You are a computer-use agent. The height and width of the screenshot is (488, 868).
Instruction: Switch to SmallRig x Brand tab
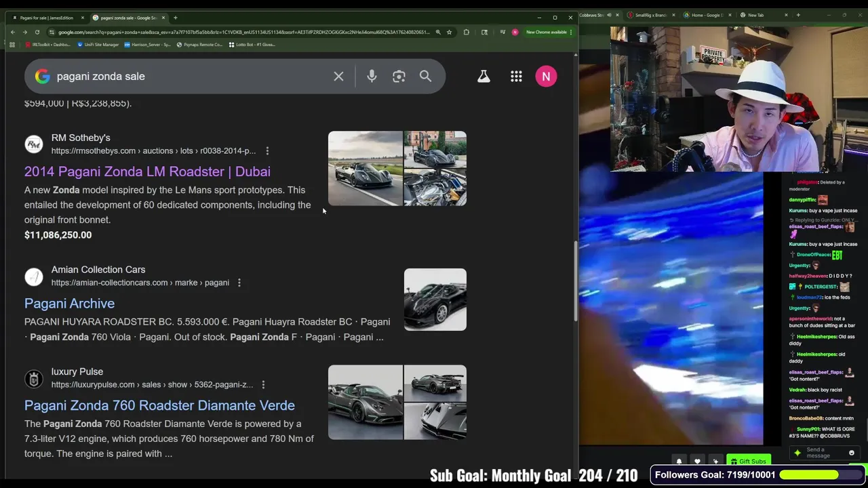tap(651, 15)
